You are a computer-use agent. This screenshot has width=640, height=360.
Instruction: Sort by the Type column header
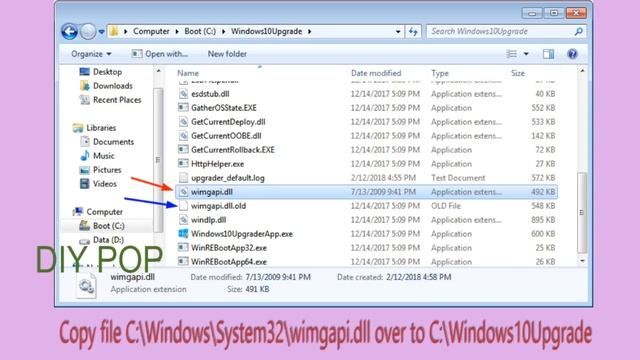point(440,73)
